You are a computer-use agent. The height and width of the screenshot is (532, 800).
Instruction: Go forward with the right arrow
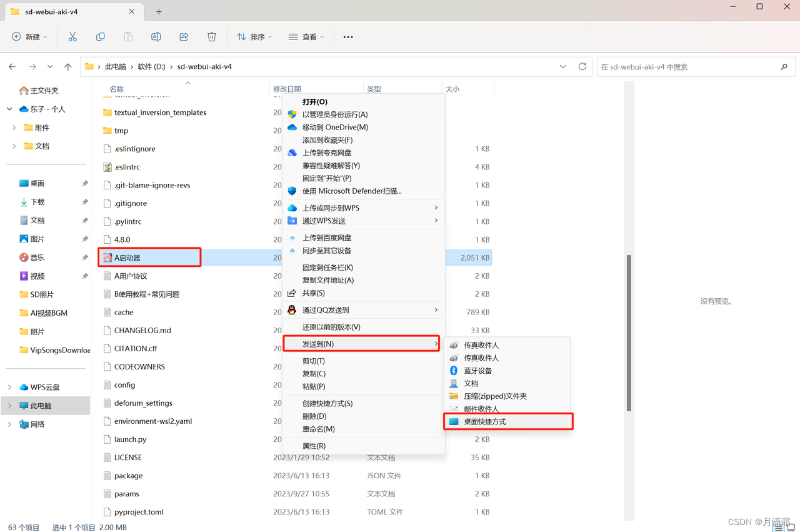[x=32, y=67]
